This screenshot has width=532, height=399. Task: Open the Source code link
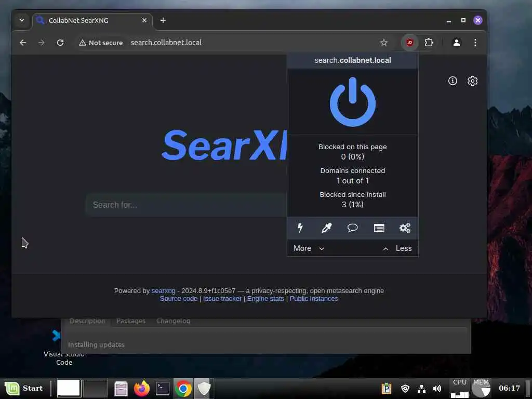pos(179,299)
